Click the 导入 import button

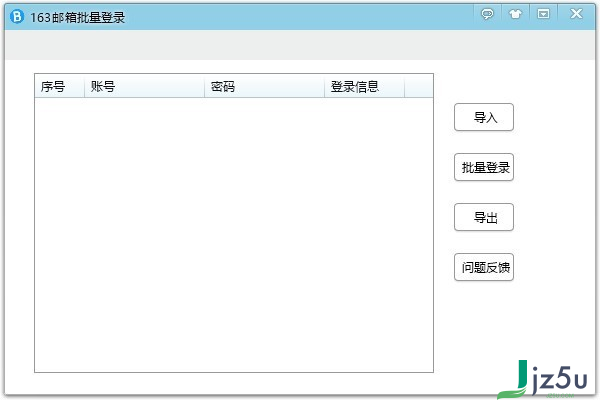click(x=484, y=117)
